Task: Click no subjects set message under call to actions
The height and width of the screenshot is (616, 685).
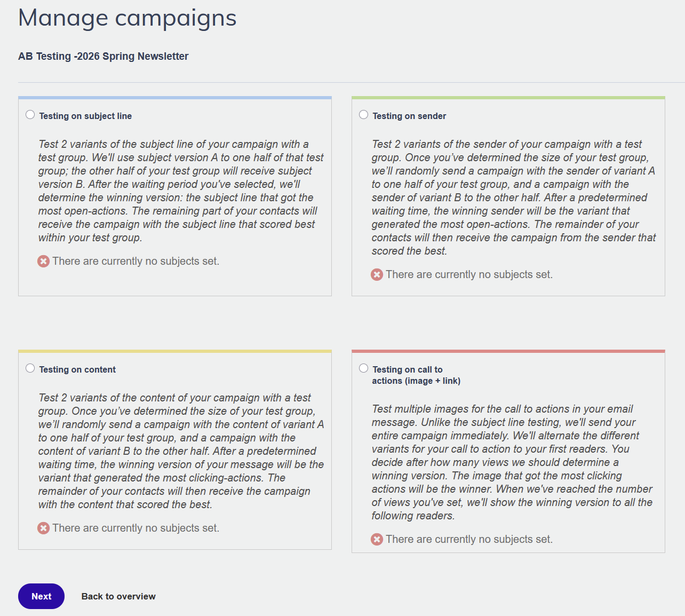Action: coord(469,539)
